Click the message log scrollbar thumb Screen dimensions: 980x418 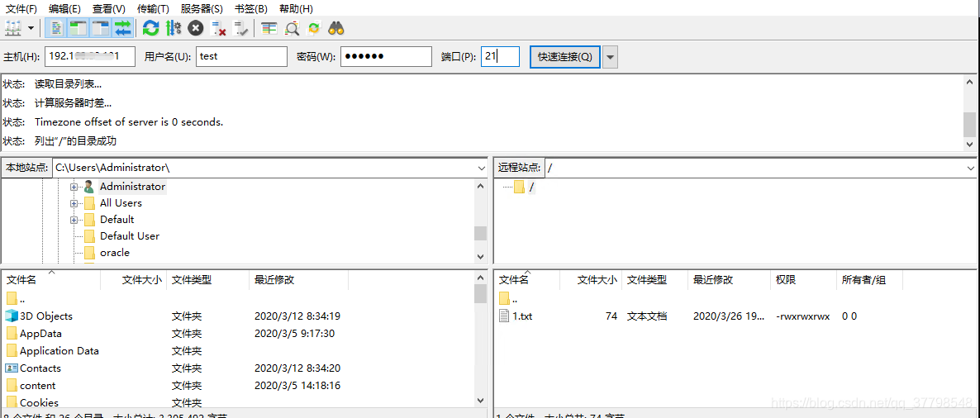click(x=969, y=125)
